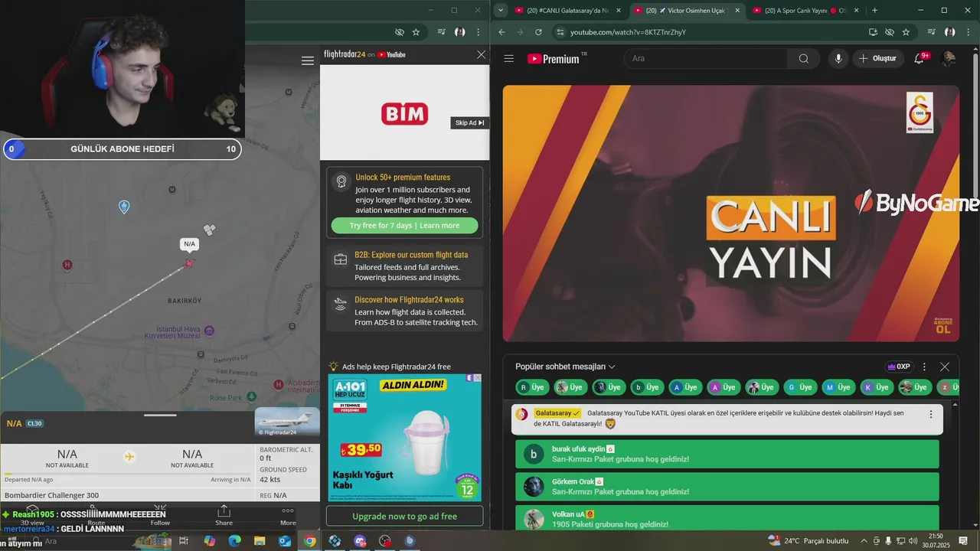Open YouTube account avatar menu
Screen dimensions: 980x551
949,59
